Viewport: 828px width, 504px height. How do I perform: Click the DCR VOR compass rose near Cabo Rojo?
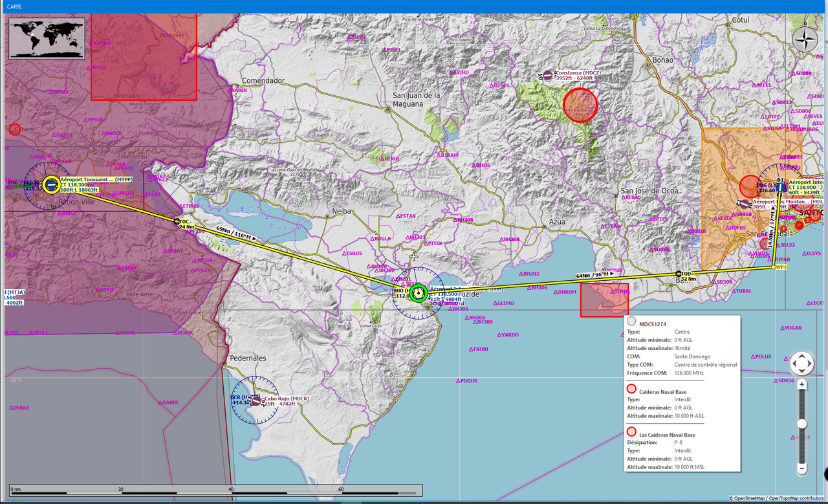[256, 401]
